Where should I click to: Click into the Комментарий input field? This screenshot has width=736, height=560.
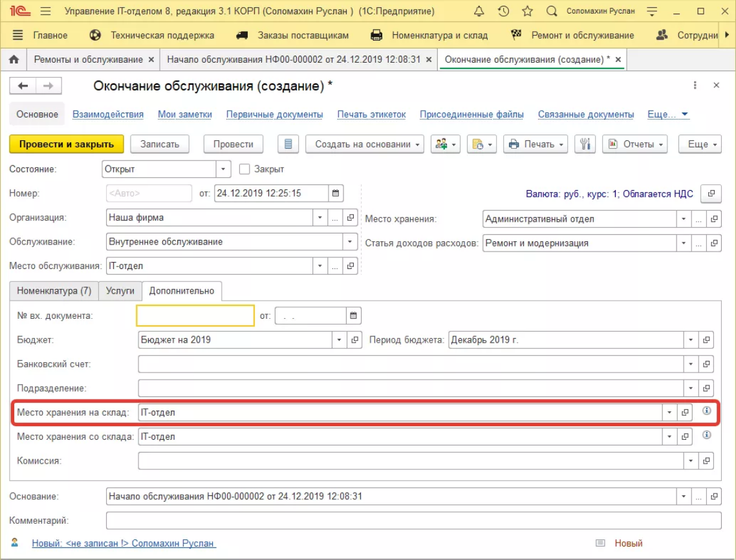coord(413,521)
